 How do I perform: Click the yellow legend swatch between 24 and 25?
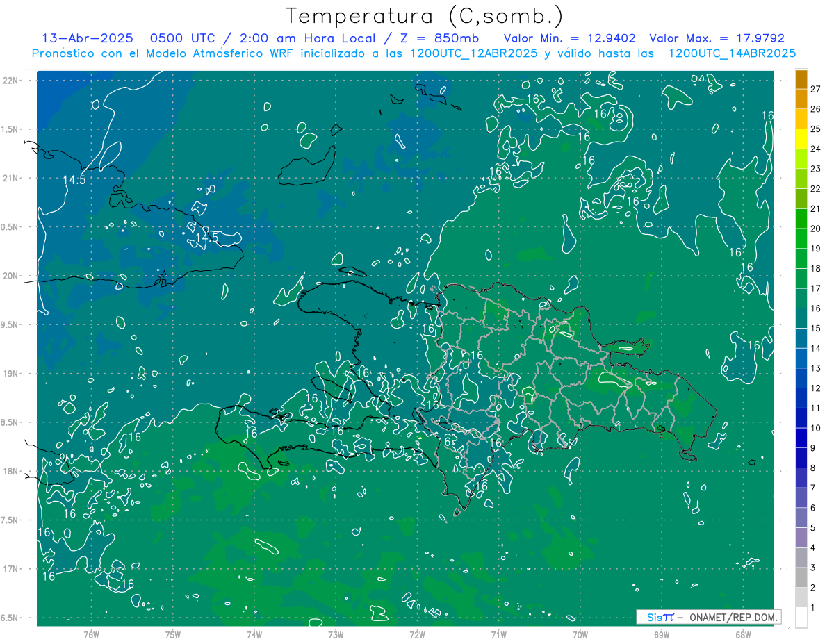tap(801, 138)
